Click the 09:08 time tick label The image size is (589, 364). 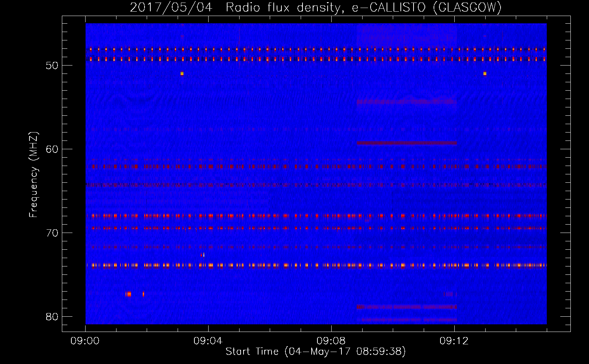[x=331, y=341]
